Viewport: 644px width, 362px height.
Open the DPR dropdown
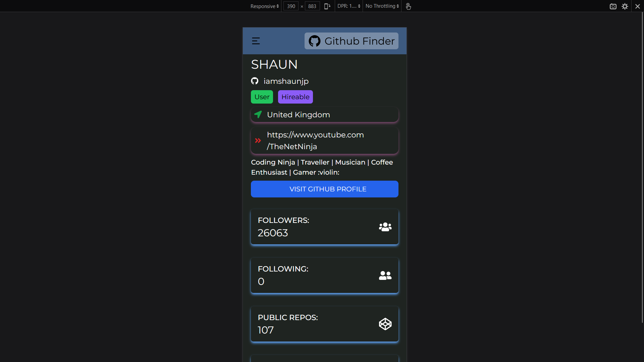click(348, 6)
